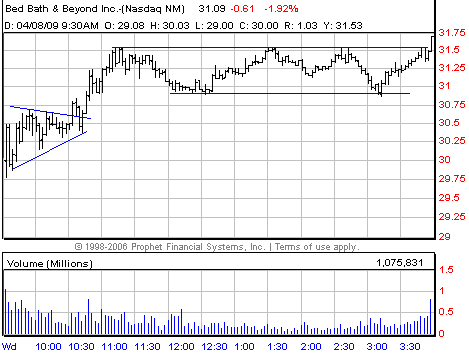Click the range value R: 1.03

point(301,26)
